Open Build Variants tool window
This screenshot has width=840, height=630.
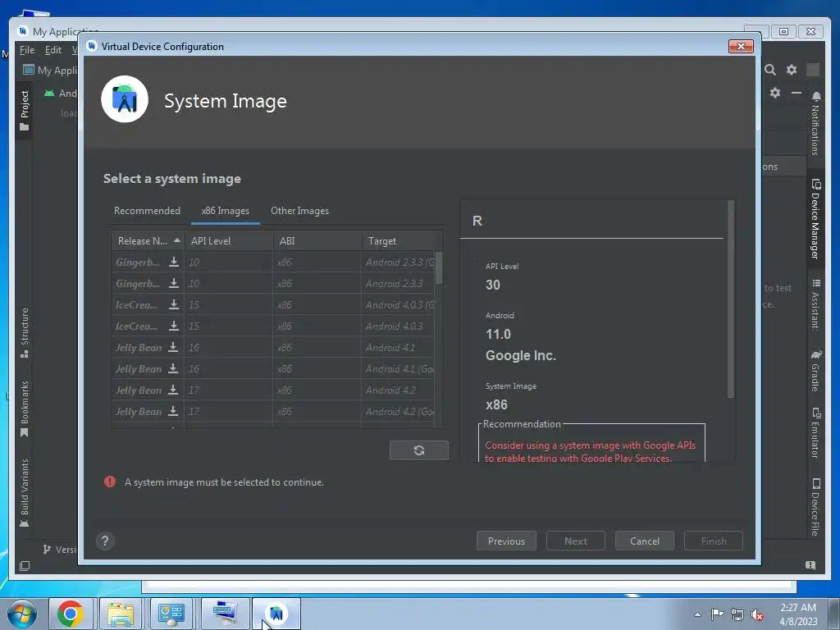click(24, 493)
